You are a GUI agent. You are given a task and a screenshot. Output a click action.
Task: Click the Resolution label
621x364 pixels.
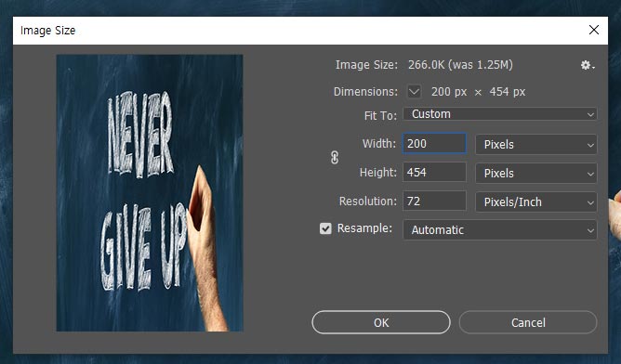pos(368,201)
